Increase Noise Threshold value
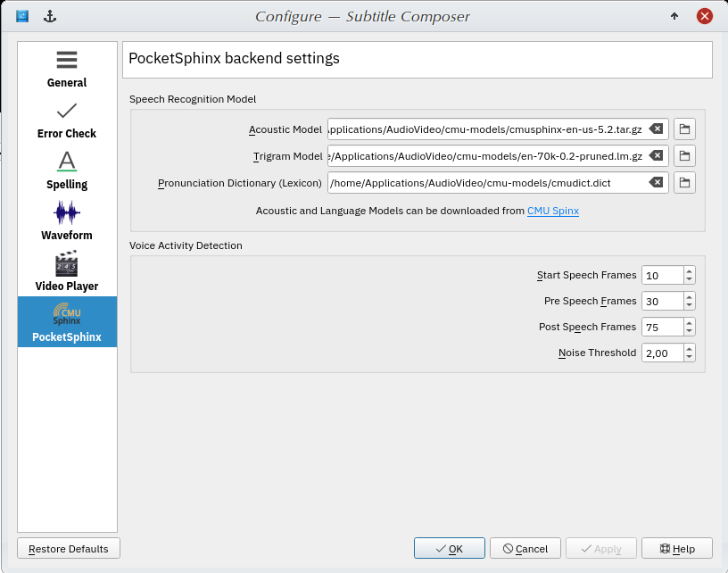The width and height of the screenshot is (728, 573). point(690,349)
